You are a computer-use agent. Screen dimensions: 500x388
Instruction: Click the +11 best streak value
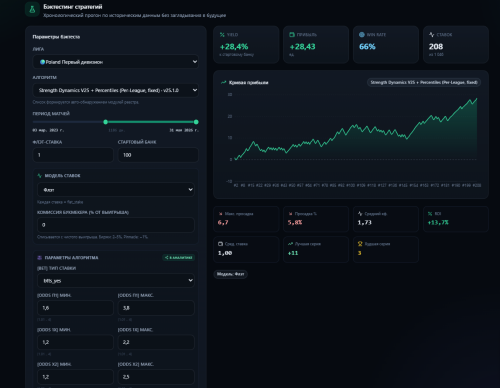293,253
